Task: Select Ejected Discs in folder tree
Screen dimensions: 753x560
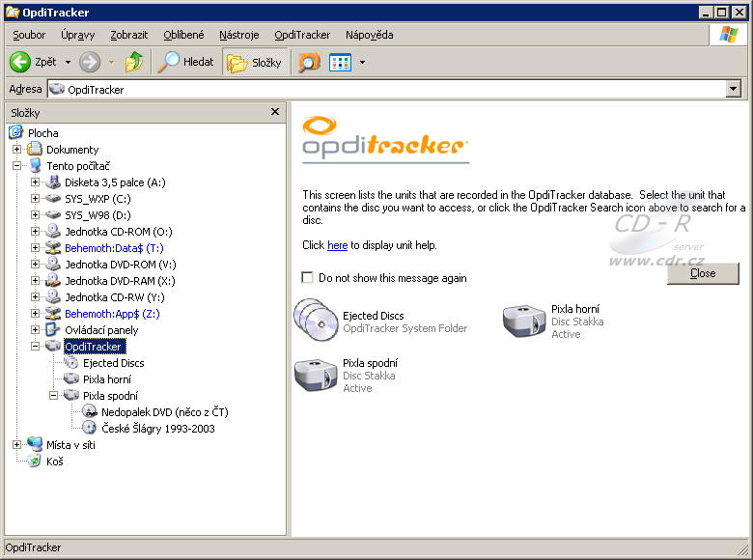Action: click(x=113, y=363)
